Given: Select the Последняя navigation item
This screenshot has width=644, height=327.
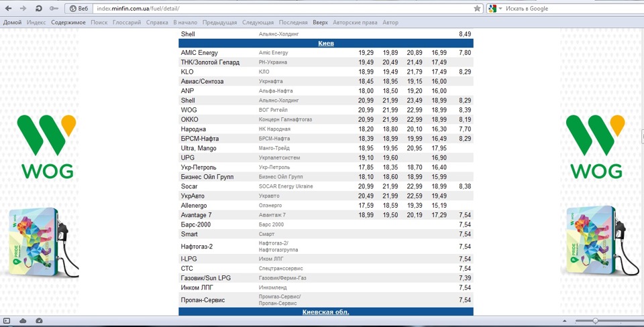Looking at the screenshot, I should tap(293, 23).
